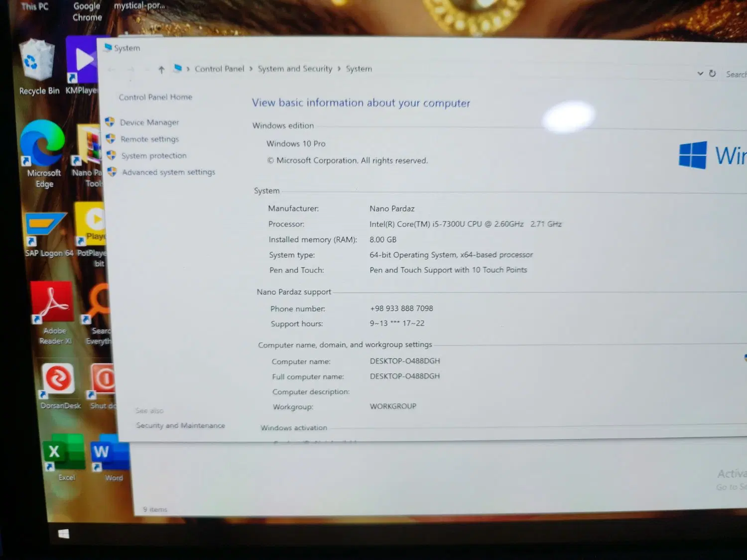Open the PotPlayer desktop shortcut
Viewport: 747px width, 560px height.
coord(91,235)
